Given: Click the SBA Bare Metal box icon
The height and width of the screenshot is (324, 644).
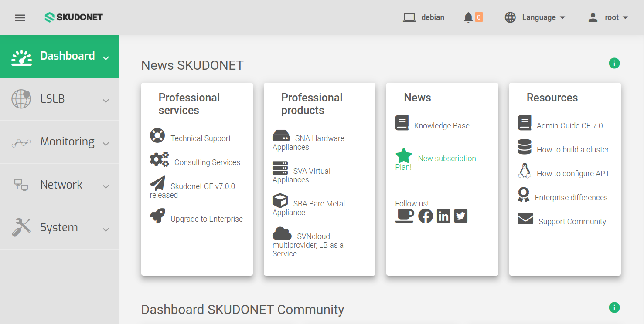Looking at the screenshot, I should [x=280, y=201].
